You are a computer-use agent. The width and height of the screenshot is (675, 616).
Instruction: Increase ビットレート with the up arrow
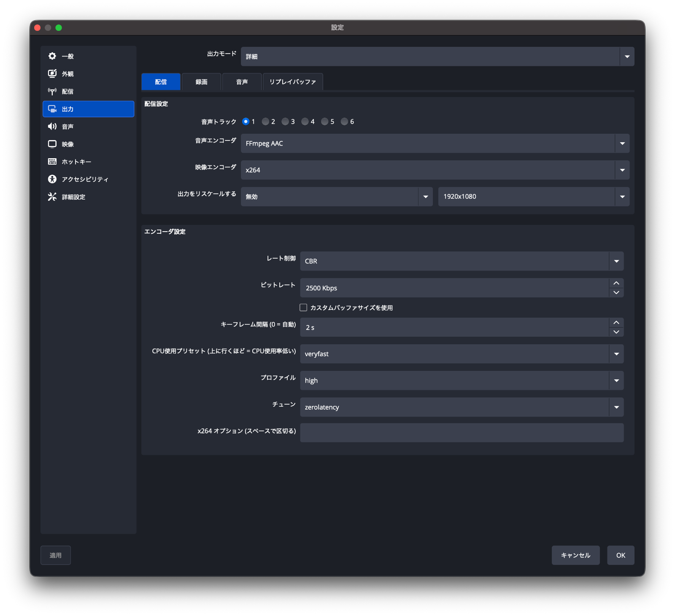[616, 283]
